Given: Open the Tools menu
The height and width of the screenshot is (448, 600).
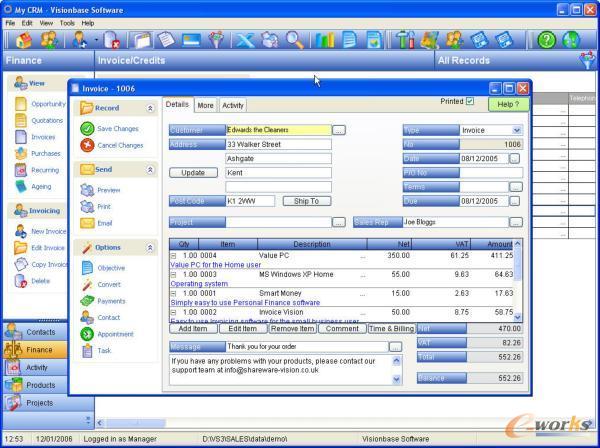Looking at the screenshot, I should pos(67,22).
